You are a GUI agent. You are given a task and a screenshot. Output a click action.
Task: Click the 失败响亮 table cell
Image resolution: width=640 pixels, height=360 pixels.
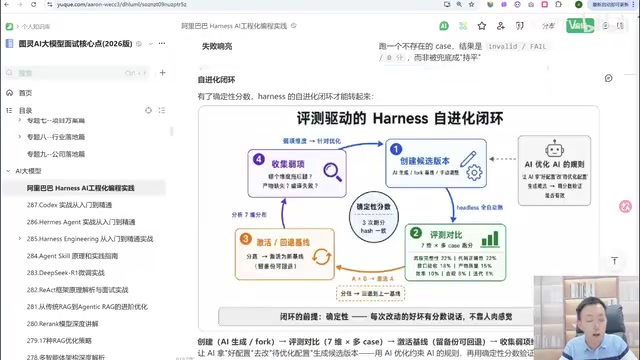point(217,47)
